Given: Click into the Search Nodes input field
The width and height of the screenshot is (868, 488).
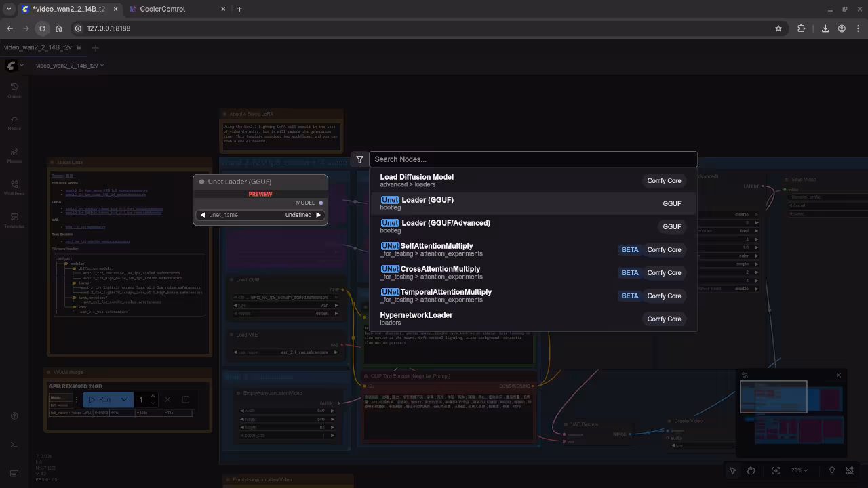Looking at the screenshot, I should click(532, 159).
